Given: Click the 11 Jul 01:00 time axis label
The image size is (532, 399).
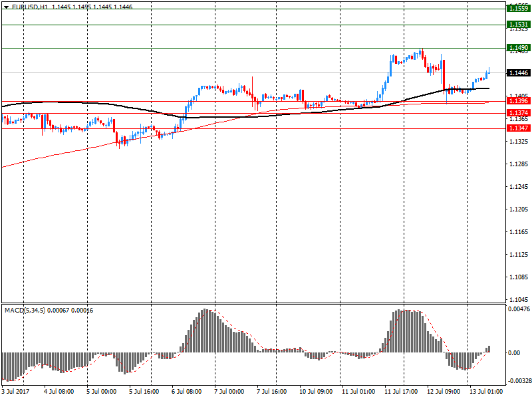Looking at the screenshot, I should point(358,391).
